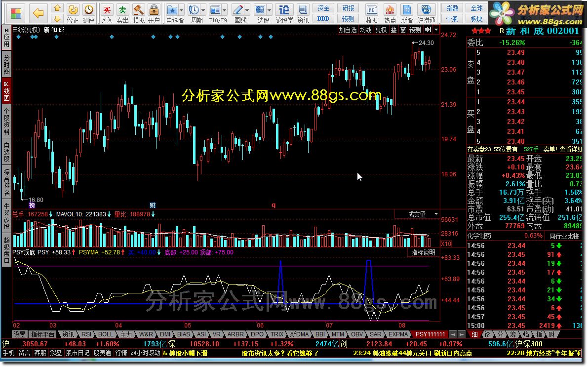Toggle 预测 forecast in chart header
The image size is (588, 367).
coord(415,30)
